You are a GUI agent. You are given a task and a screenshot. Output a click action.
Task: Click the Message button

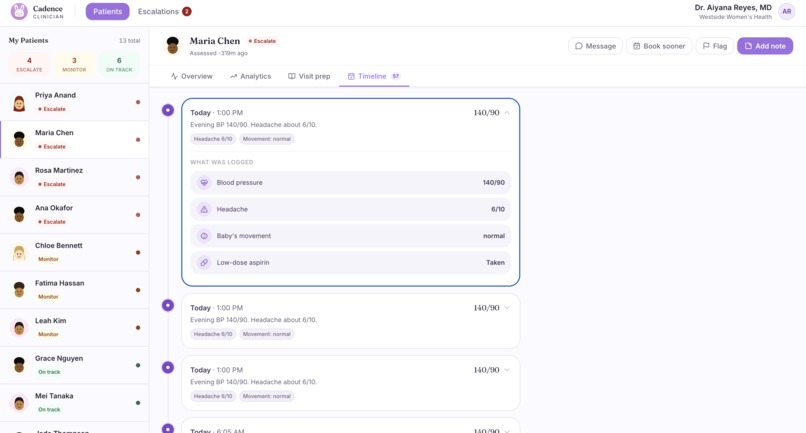[x=595, y=46]
